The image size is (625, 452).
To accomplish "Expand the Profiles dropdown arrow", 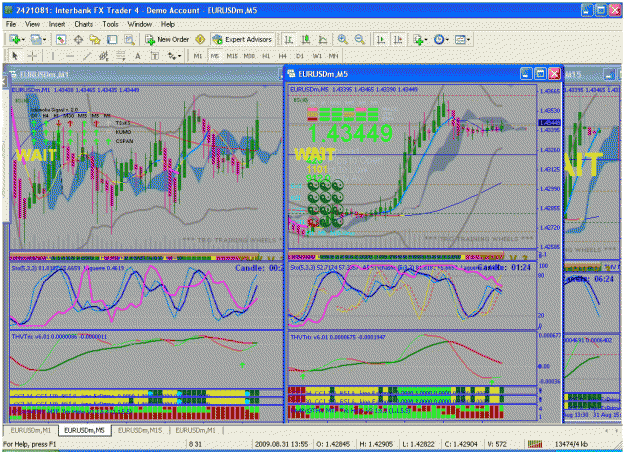I will click(x=45, y=40).
